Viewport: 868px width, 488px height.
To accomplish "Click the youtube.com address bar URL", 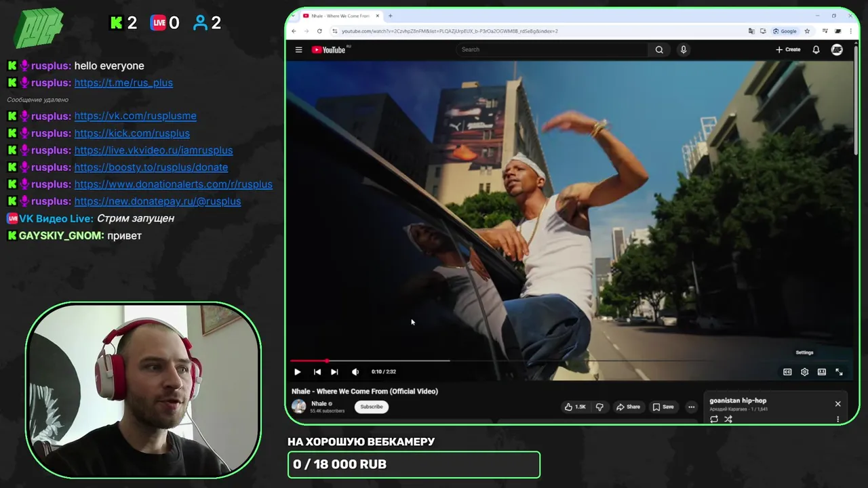I will click(450, 31).
